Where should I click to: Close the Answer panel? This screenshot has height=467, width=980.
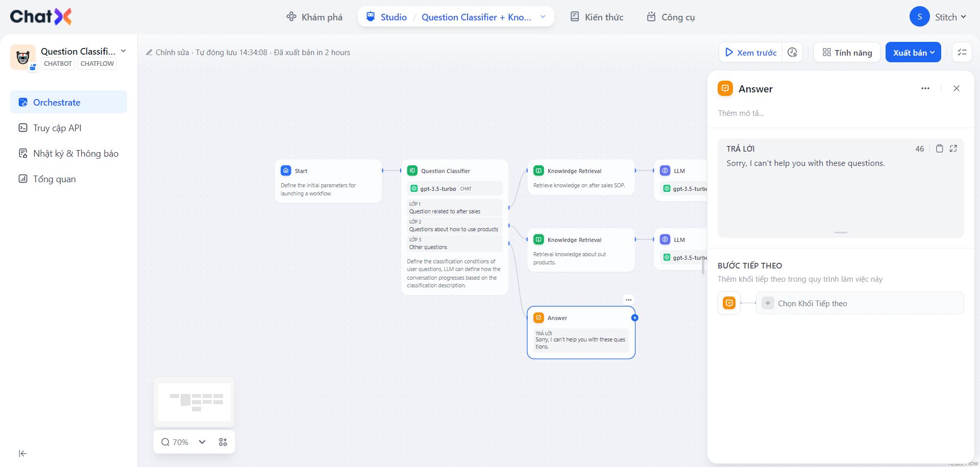(x=957, y=88)
